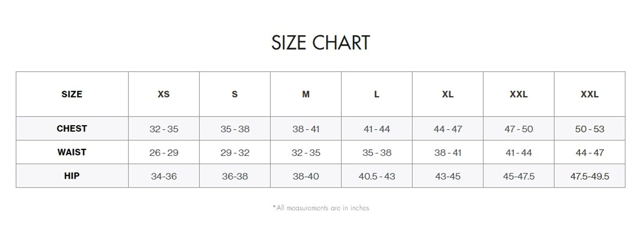Click the WAIST row label
Screen dimensions: 644x230
click(72, 152)
